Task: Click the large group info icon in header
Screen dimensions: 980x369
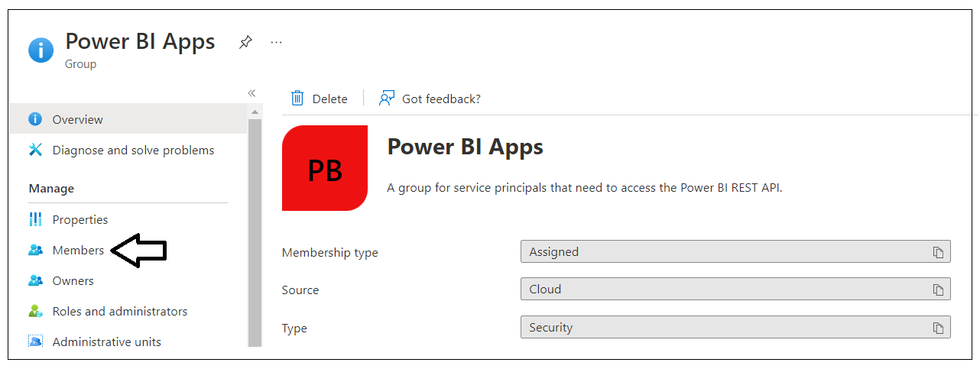Action: (41, 50)
